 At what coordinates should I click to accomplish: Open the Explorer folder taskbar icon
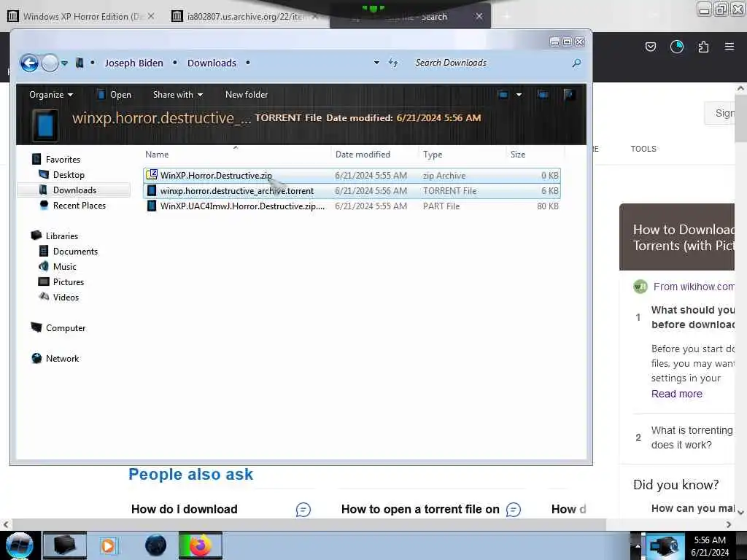coord(65,545)
